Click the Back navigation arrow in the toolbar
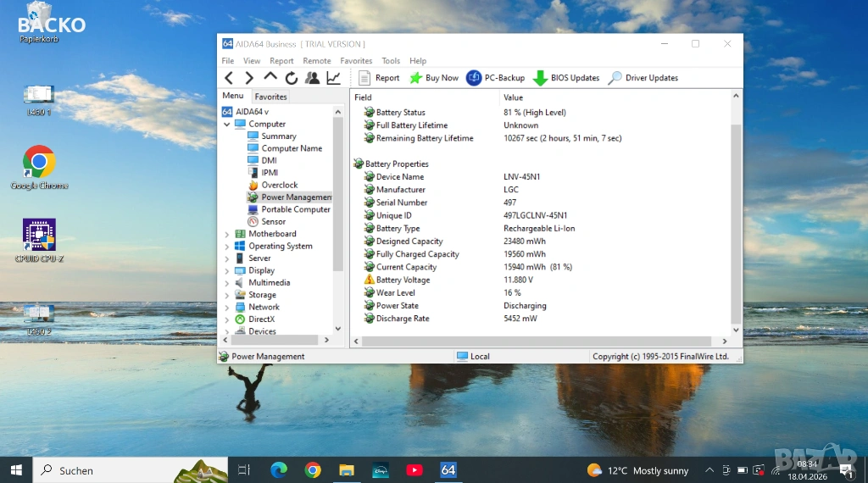Screen dimensions: 868x483 tap(229, 78)
